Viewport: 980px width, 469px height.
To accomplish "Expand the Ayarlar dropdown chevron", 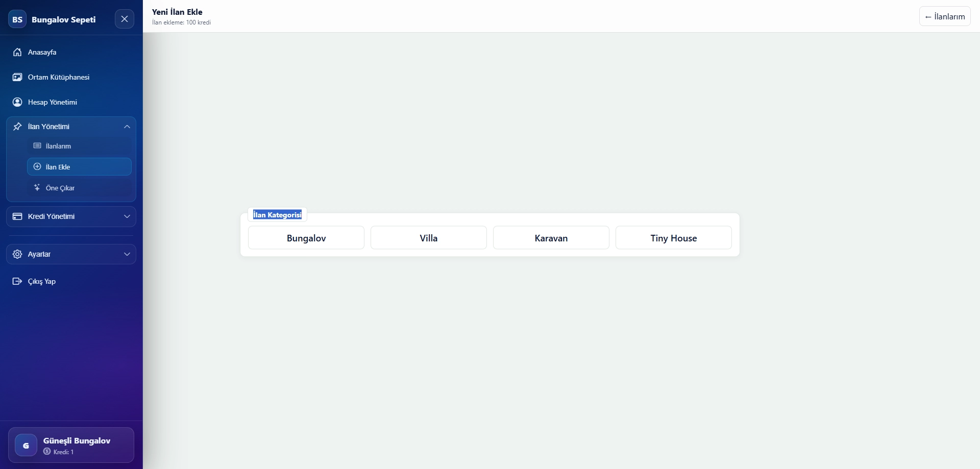I will pos(127,254).
